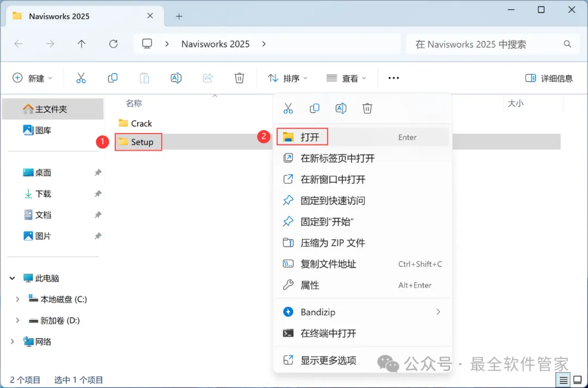Click the PC monitor icon in the address bar
The width and height of the screenshot is (588, 388).
[147, 44]
